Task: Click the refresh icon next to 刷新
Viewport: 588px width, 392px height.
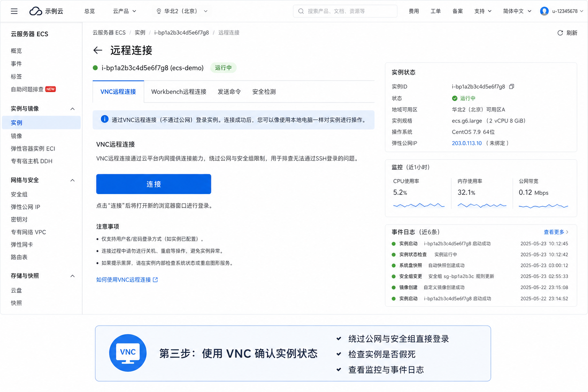Action: pos(560,33)
